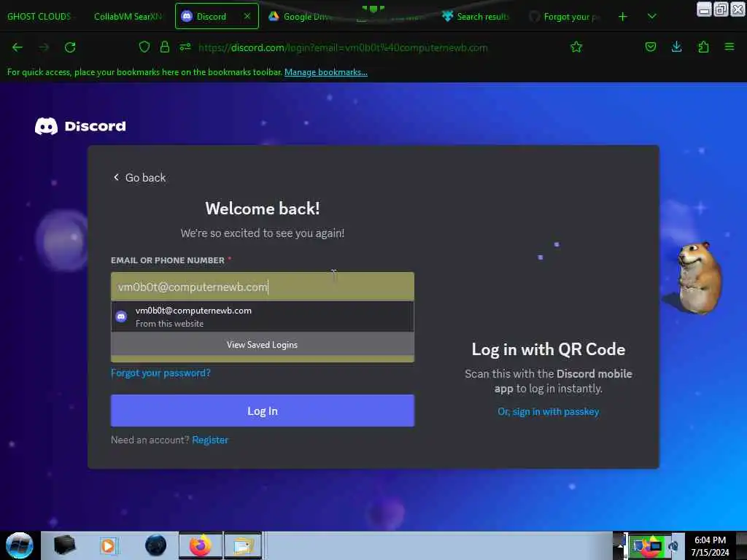Click the address bar URL
The width and height of the screenshot is (747, 560).
(343, 47)
